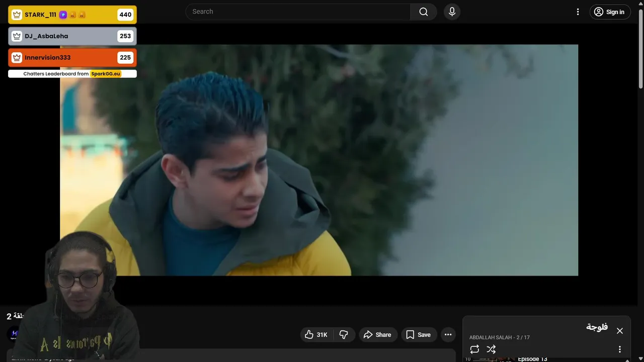Click the SparkGG.eu label

coord(106,74)
